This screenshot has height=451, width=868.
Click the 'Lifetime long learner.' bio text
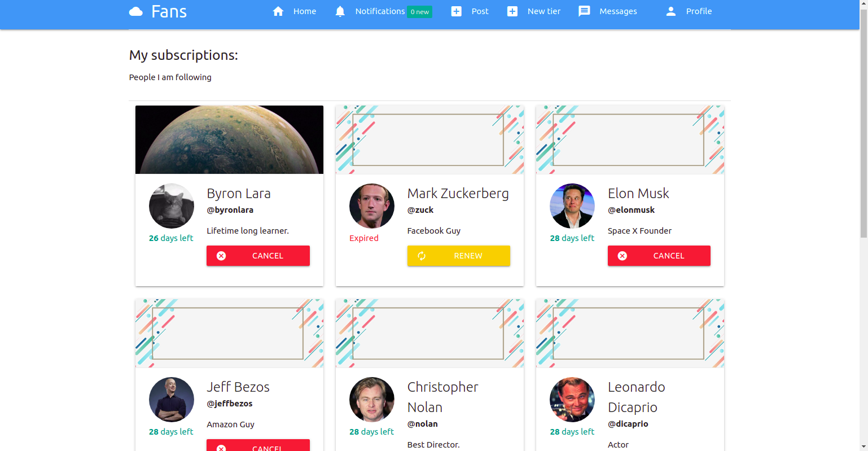(248, 231)
